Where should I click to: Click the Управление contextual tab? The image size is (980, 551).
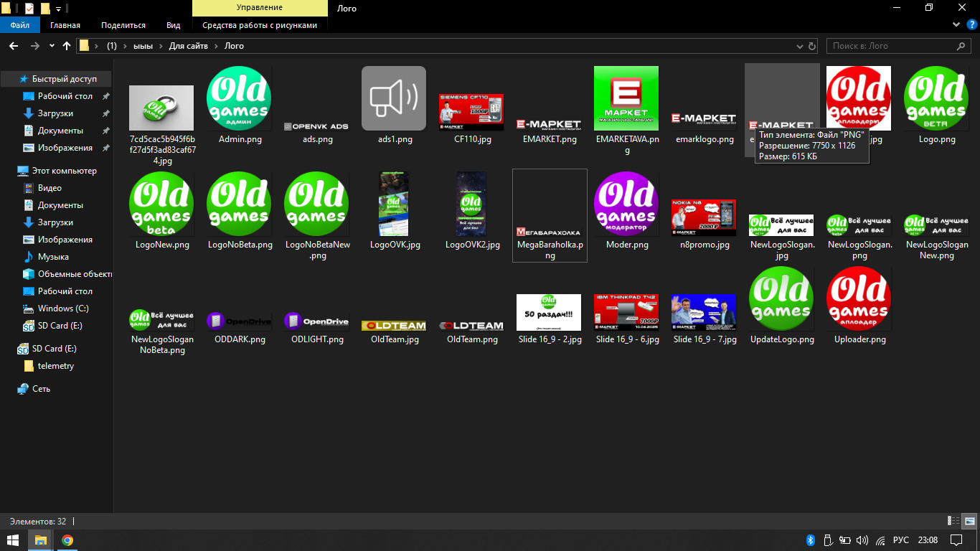(x=260, y=9)
